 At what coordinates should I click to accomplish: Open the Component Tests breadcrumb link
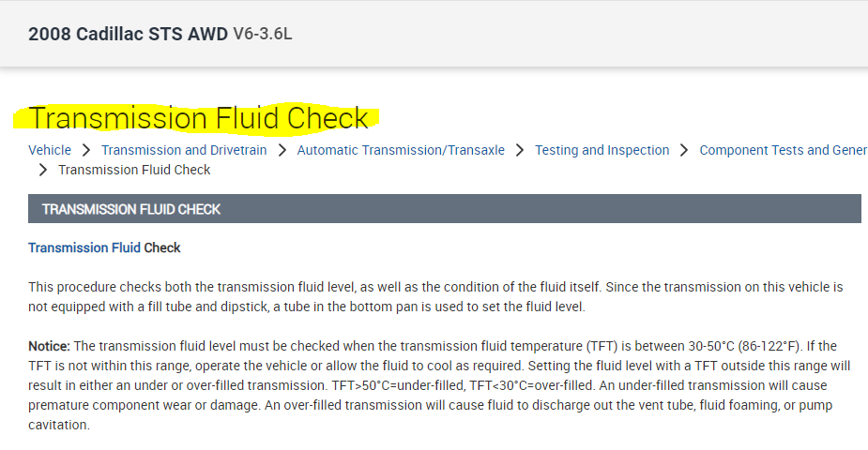[x=783, y=150]
